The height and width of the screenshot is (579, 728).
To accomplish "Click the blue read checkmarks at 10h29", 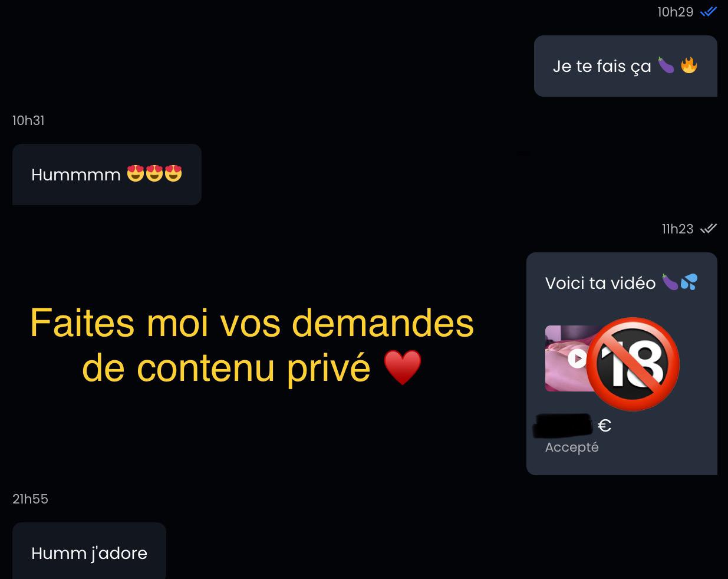I will coord(708,12).
